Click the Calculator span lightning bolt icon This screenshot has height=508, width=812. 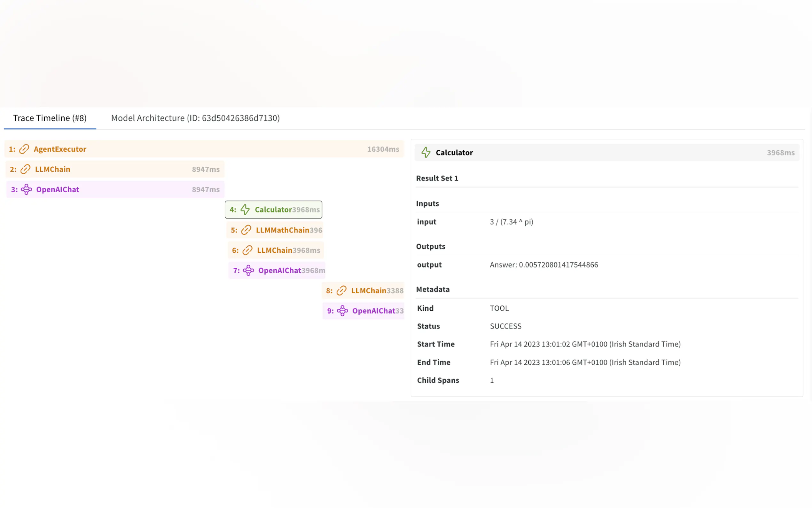coord(245,210)
